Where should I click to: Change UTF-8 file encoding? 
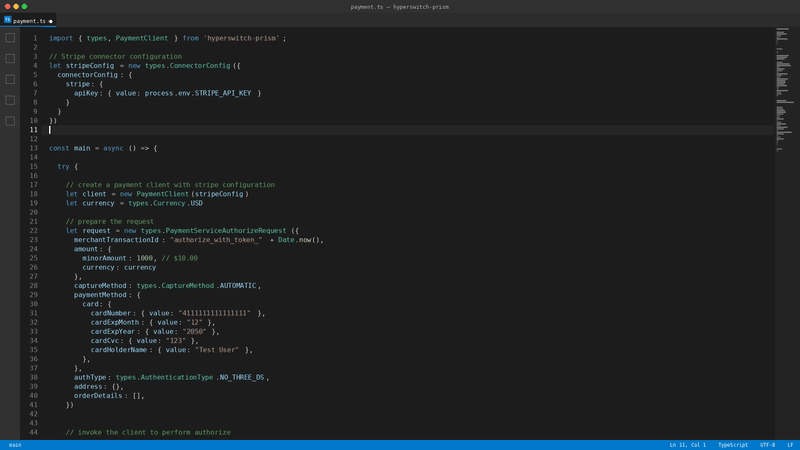tap(767, 445)
